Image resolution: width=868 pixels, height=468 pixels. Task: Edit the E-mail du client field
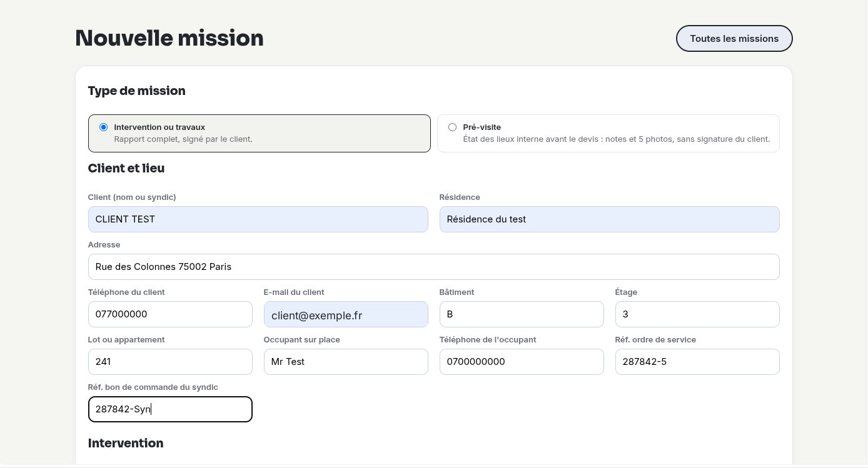tap(346, 314)
